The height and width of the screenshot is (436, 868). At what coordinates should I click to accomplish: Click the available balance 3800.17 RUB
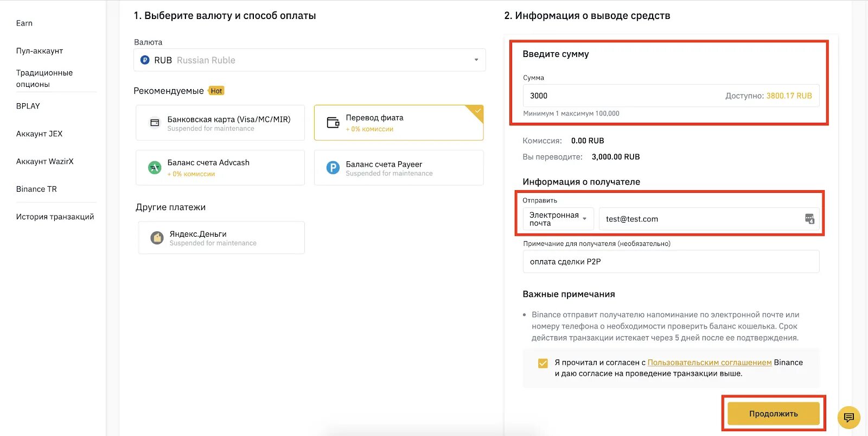pos(789,96)
